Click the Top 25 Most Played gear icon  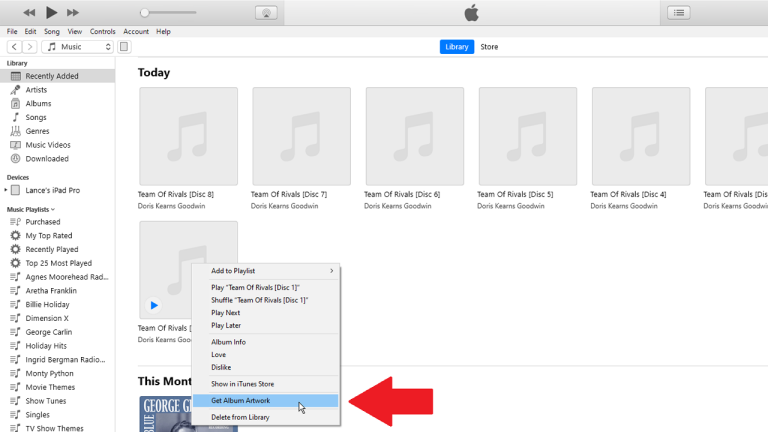pos(16,263)
